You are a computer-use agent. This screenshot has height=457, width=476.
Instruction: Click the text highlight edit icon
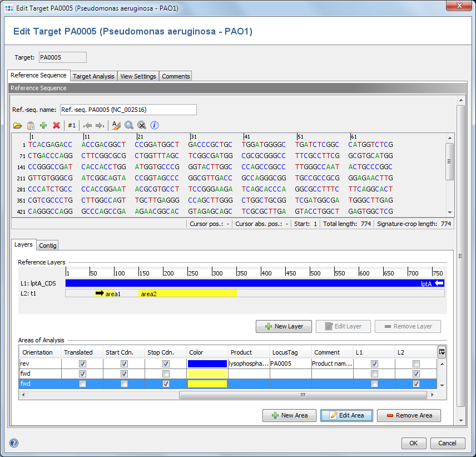point(116,126)
